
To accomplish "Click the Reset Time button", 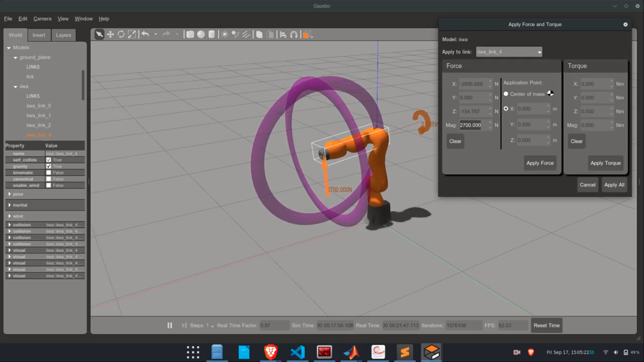I will [546, 325].
